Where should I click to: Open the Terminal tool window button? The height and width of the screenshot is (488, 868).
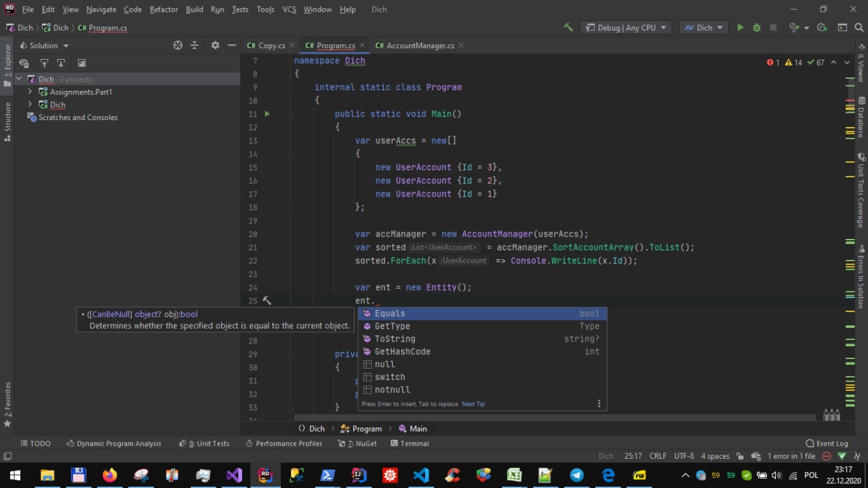pyautogui.click(x=410, y=443)
